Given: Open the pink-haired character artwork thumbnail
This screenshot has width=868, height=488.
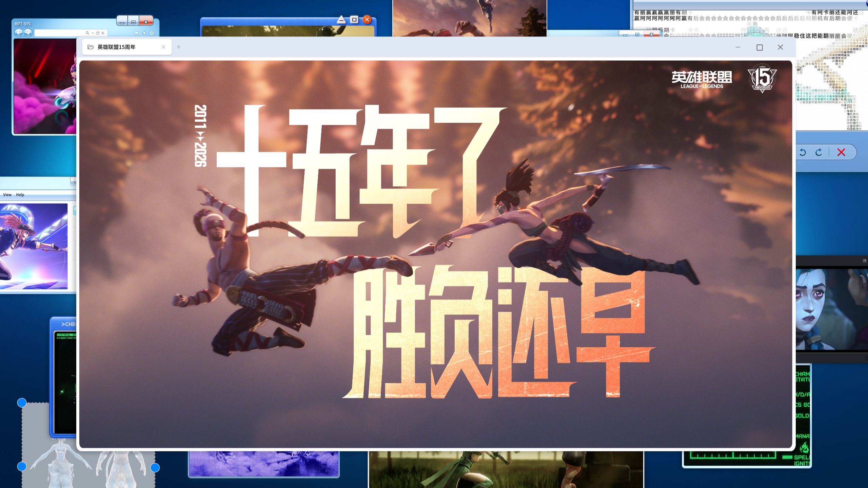Looking at the screenshot, I should (34, 246).
